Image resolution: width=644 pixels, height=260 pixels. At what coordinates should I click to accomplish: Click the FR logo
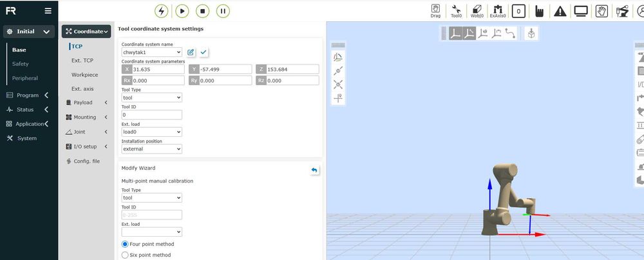(11, 11)
